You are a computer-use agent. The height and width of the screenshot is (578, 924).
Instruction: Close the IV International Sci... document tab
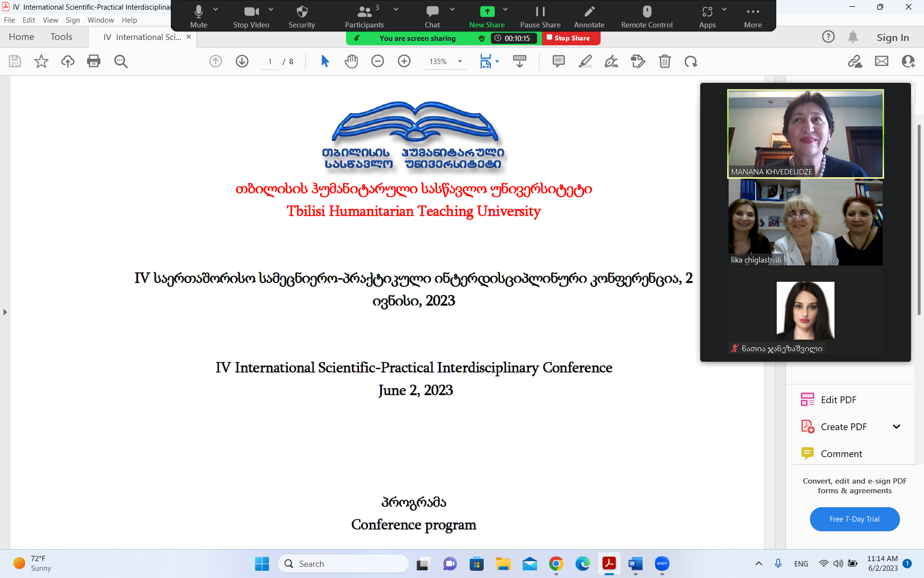(x=189, y=37)
